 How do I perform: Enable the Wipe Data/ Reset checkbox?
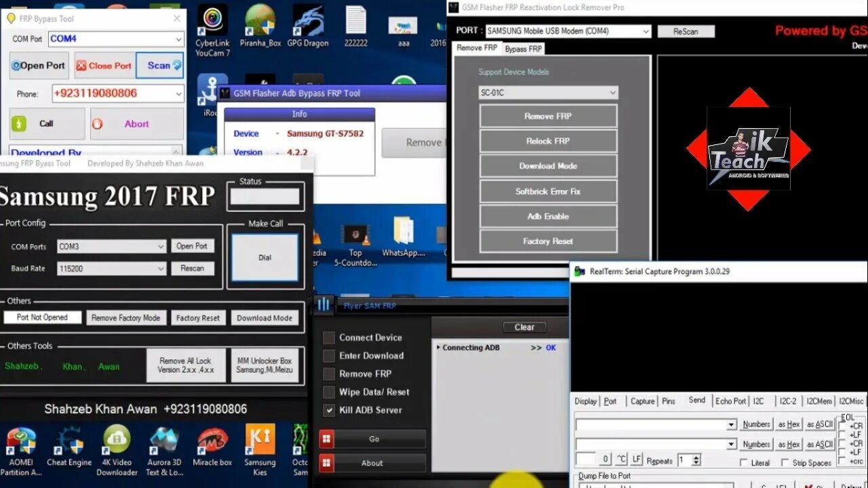(329, 392)
